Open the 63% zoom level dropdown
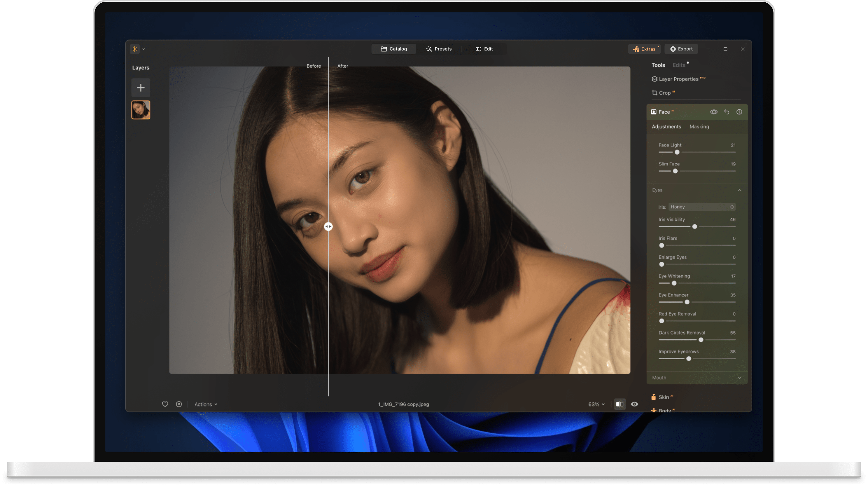Image resolution: width=868 pixels, height=485 pixels. coord(596,404)
